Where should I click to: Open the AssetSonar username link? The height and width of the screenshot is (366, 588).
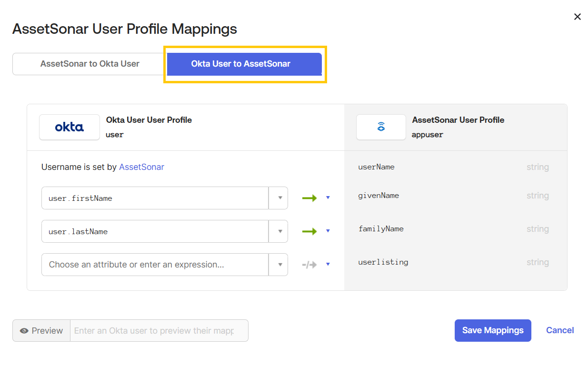tap(141, 167)
